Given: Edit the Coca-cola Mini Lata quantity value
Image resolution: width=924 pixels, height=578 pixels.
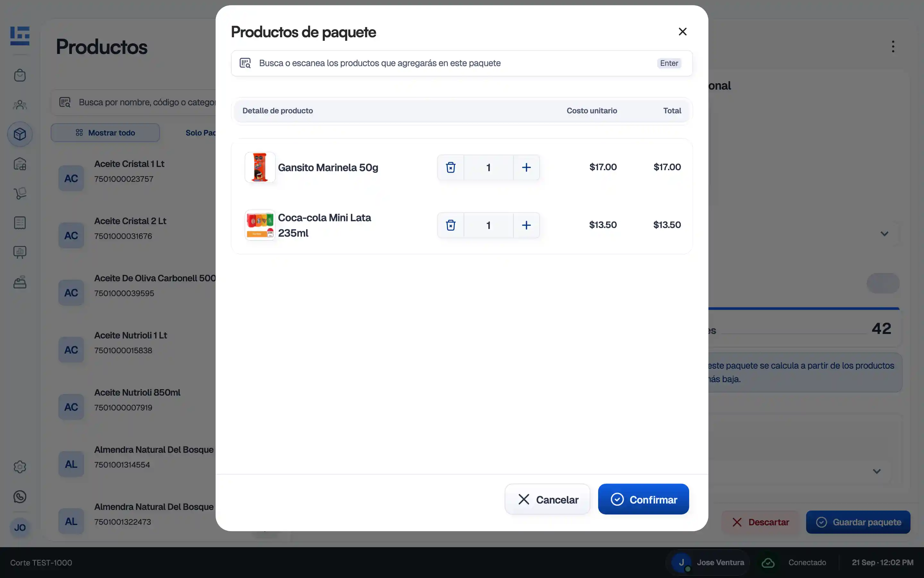Looking at the screenshot, I should pyautogui.click(x=488, y=225).
